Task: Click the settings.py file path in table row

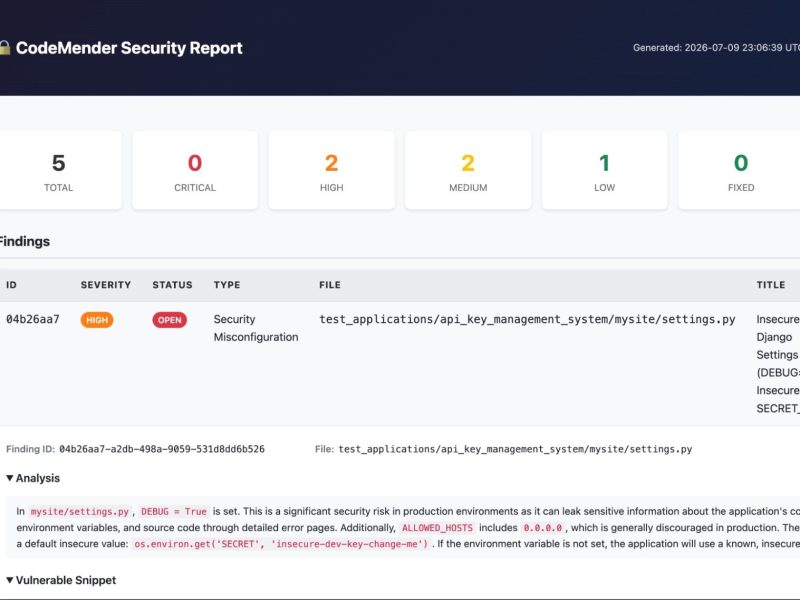Action: [527, 319]
